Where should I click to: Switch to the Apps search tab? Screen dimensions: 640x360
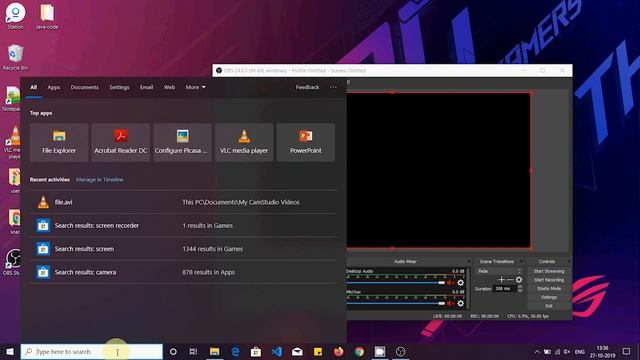coord(53,87)
